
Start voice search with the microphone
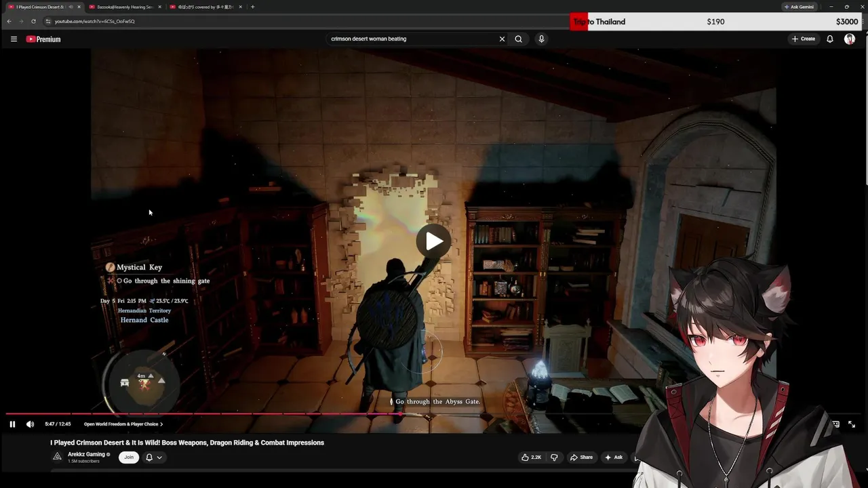tap(541, 39)
